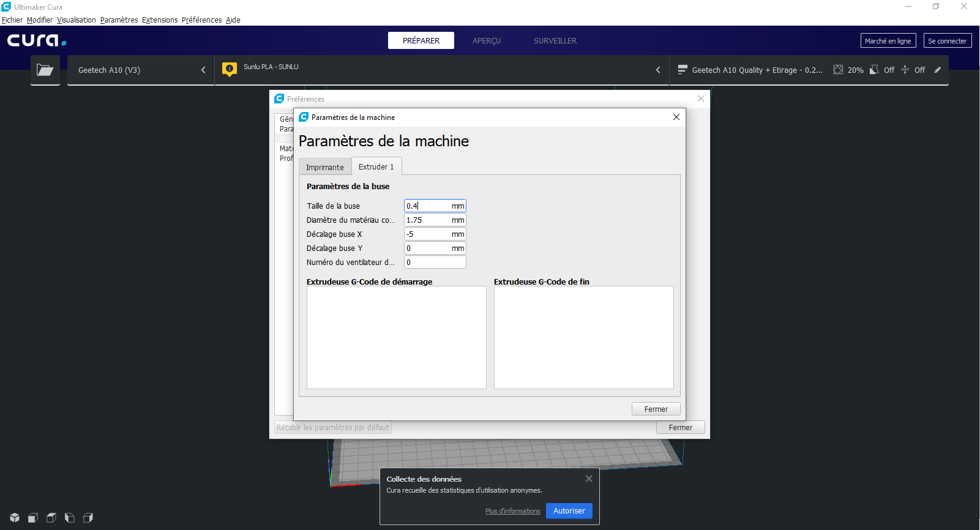Close the Paramètres de la machine dialog

[676, 117]
